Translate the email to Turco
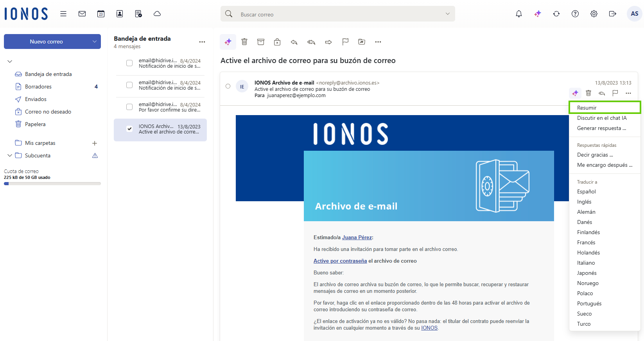 coord(605,324)
